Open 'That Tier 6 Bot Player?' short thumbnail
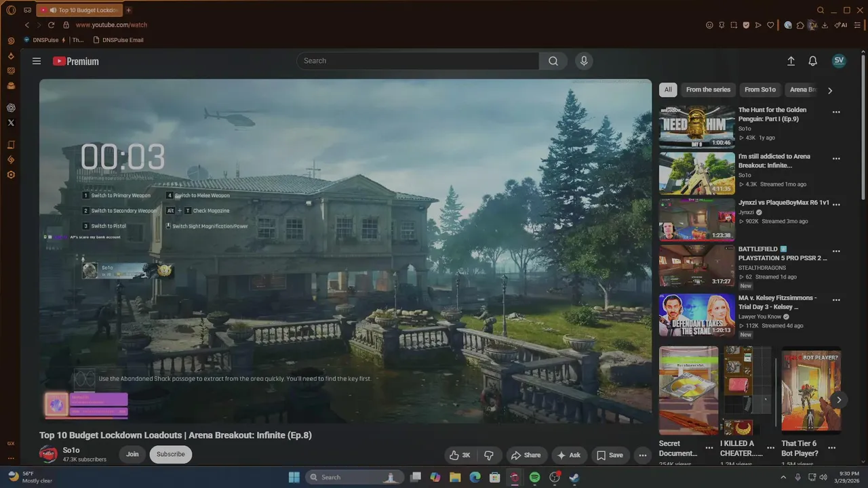Screen dimensions: 868x488 tap(811, 390)
